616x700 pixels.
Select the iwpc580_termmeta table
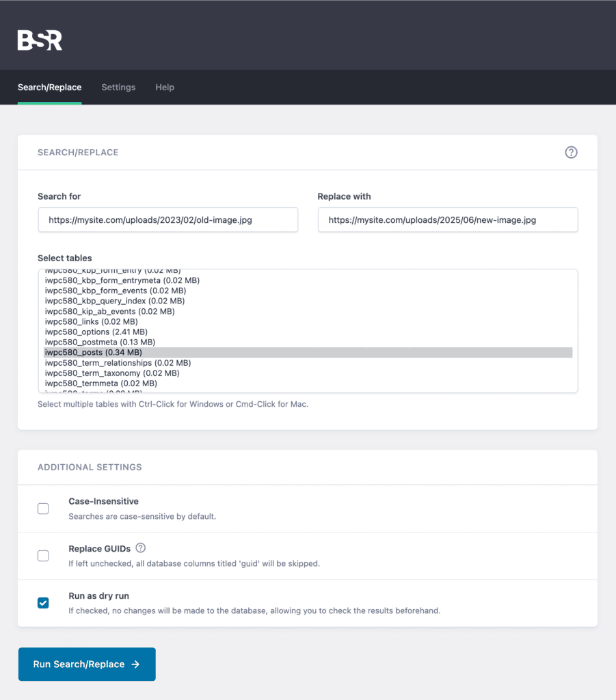coord(101,383)
